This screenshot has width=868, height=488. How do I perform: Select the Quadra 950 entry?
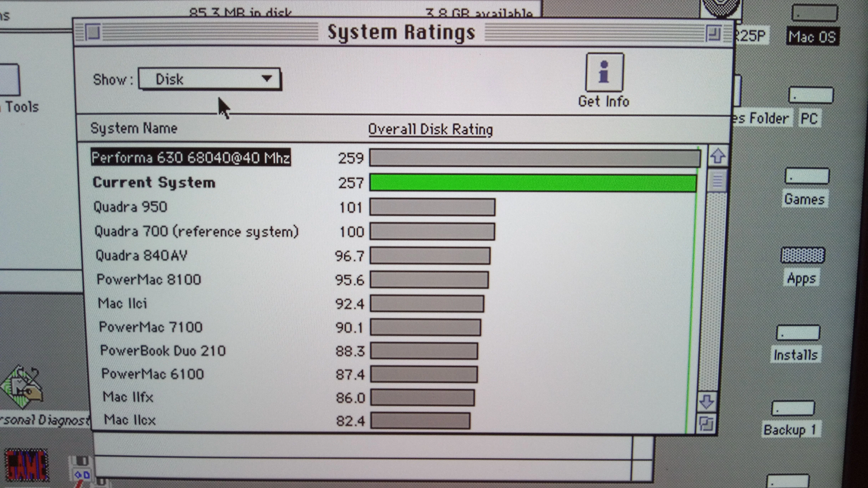(x=130, y=207)
